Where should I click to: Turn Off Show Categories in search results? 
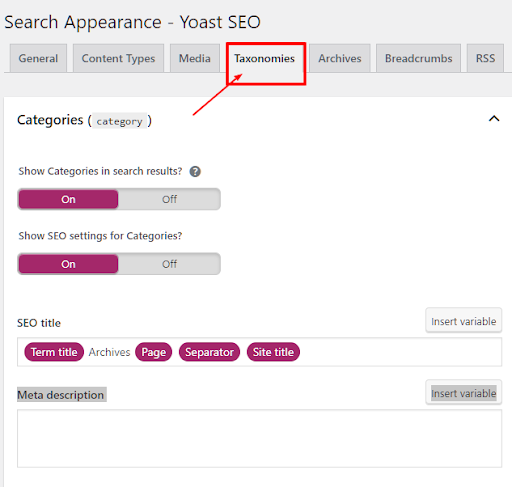(169, 199)
